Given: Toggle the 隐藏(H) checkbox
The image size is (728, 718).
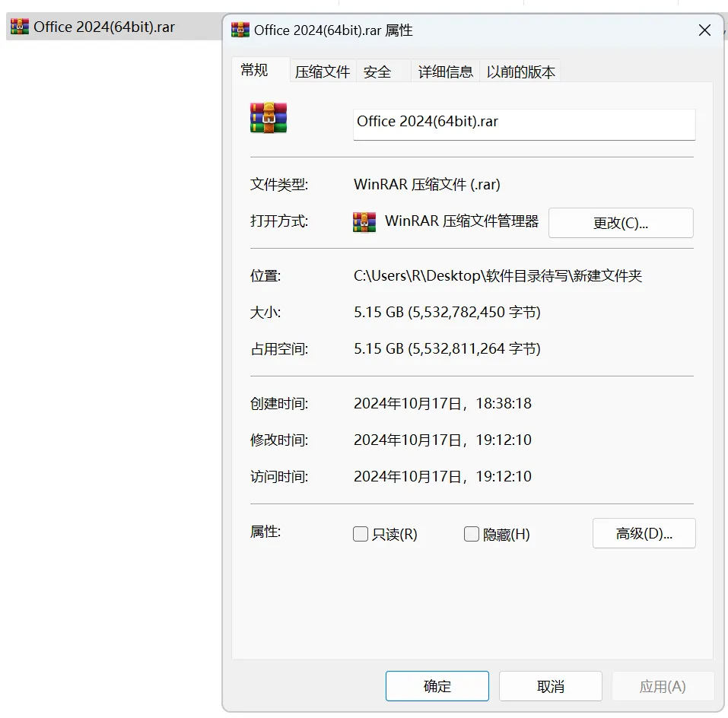Looking at the screenshot, I should click(471, 534).
